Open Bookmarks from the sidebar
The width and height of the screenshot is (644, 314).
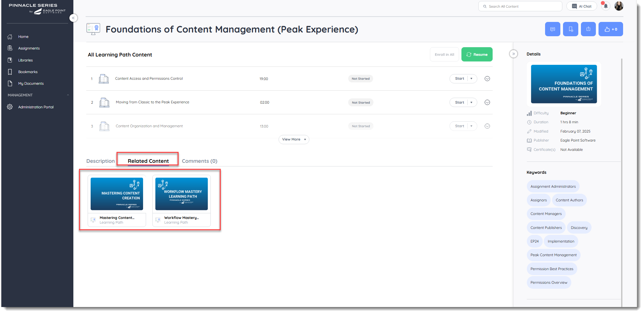(28, 72)
